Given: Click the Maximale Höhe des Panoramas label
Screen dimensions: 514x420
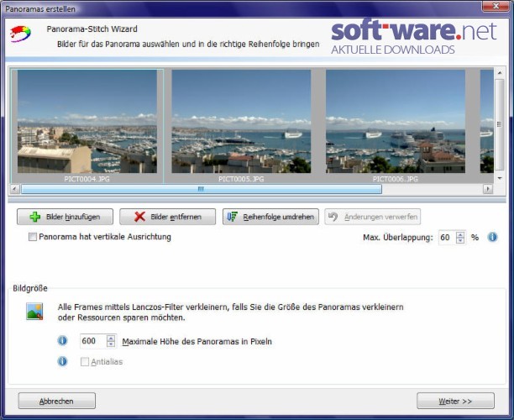Looking at the screenshot, I should click(197, 342).
